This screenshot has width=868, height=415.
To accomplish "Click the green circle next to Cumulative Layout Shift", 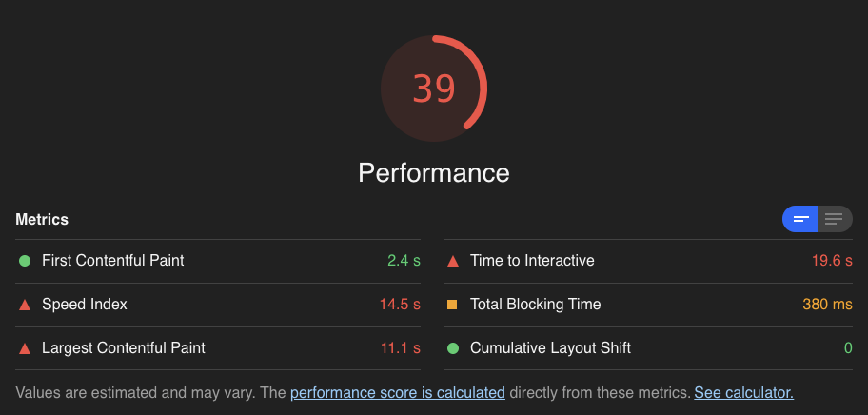I will point(453,348).
